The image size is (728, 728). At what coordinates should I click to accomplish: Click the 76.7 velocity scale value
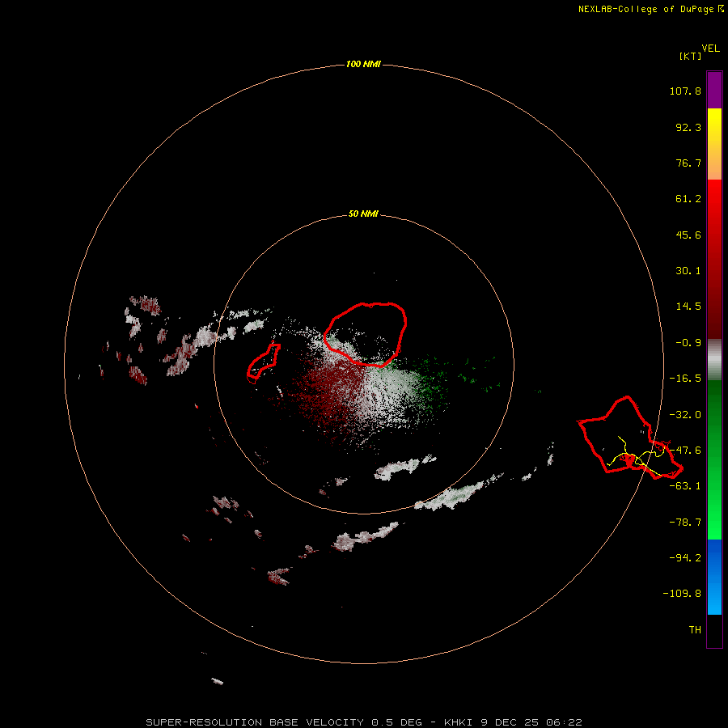click(688, 163)
